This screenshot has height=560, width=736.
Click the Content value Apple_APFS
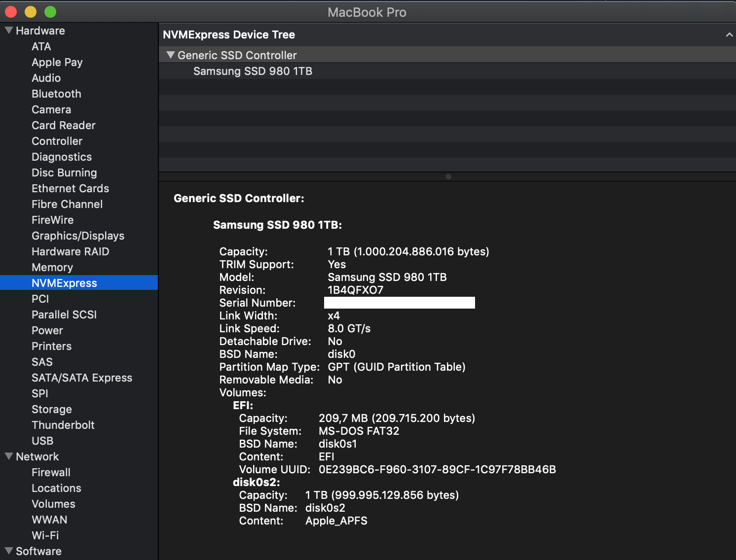pyautogui.click(x=336, y=521)
